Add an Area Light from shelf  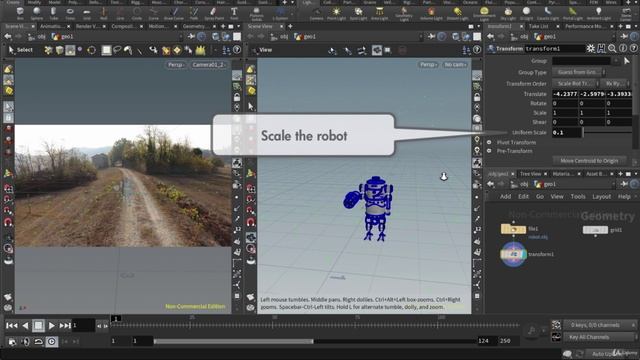380,13
